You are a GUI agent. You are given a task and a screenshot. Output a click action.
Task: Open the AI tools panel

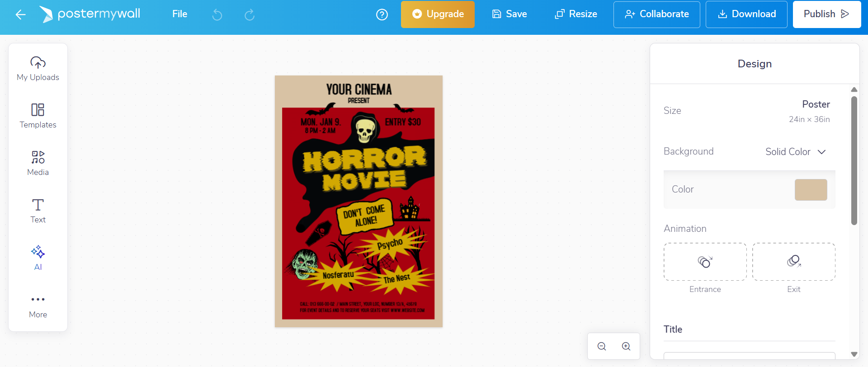coord(38,259)
